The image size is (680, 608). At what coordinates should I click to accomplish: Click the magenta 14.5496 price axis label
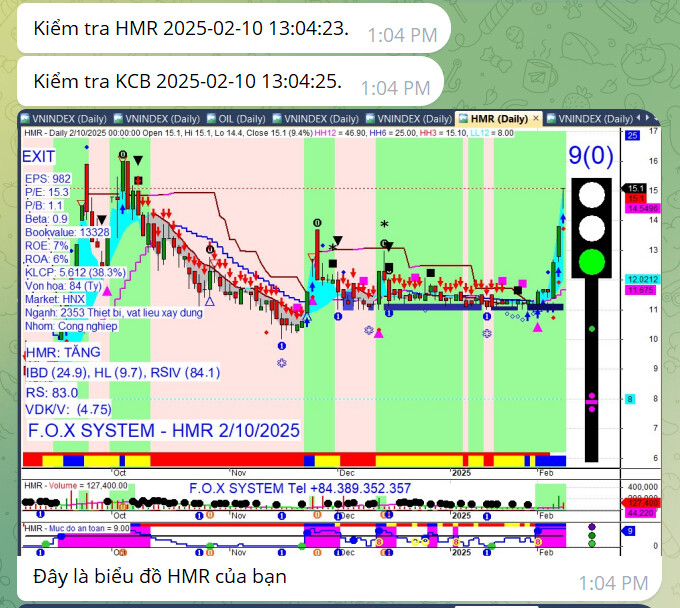pos(642,209)
